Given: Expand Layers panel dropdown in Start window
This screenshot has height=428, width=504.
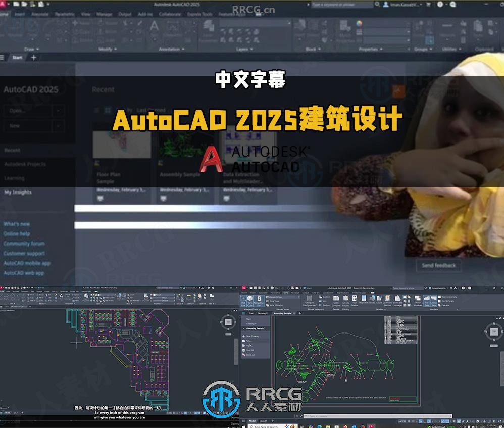Looking at the screenshot, I should point(244,49).
